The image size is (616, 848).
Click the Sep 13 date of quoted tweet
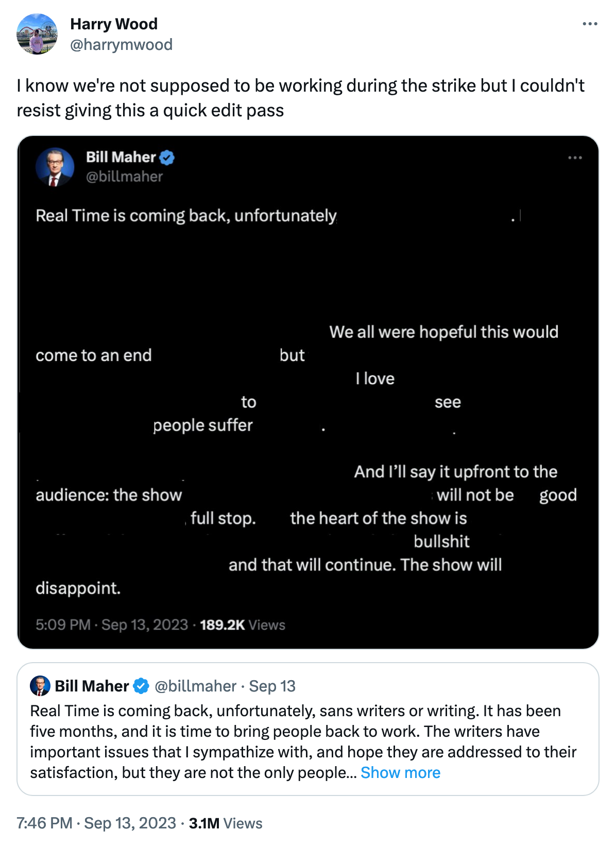[x=272, y=686]
